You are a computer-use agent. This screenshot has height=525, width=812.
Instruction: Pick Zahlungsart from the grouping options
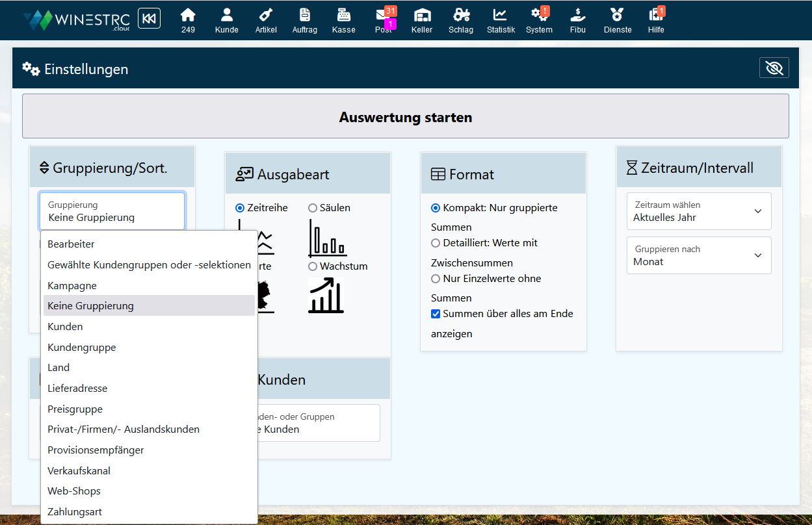(75, 512)
